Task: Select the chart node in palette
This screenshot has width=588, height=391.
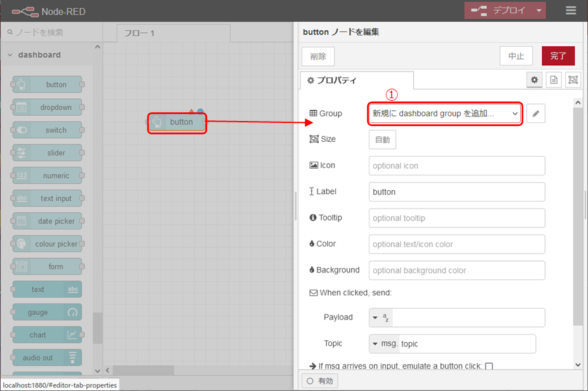Action: point(47,335)
